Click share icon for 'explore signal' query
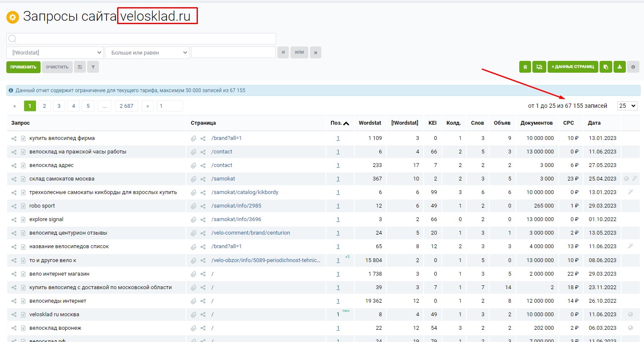The image size is (644, 342). tap(14, 219)
